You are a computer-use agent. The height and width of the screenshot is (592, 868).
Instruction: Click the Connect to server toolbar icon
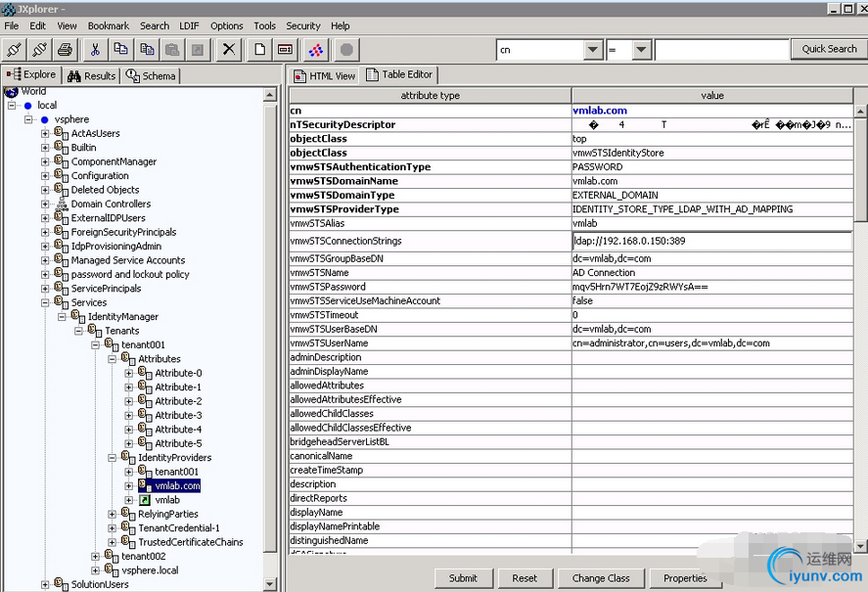coord(15,49)
